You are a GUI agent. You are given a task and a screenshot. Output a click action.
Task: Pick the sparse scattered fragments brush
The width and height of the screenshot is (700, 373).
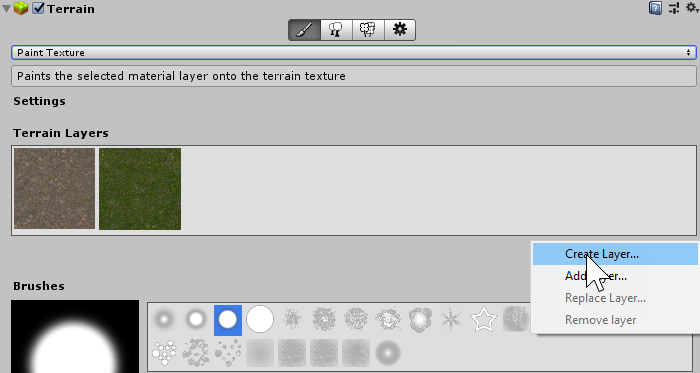coord(228,352)
